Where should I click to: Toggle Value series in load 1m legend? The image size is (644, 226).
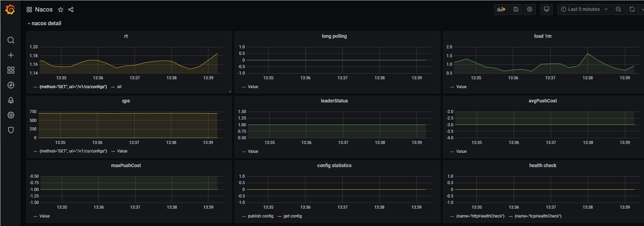[x=461, y=87]
